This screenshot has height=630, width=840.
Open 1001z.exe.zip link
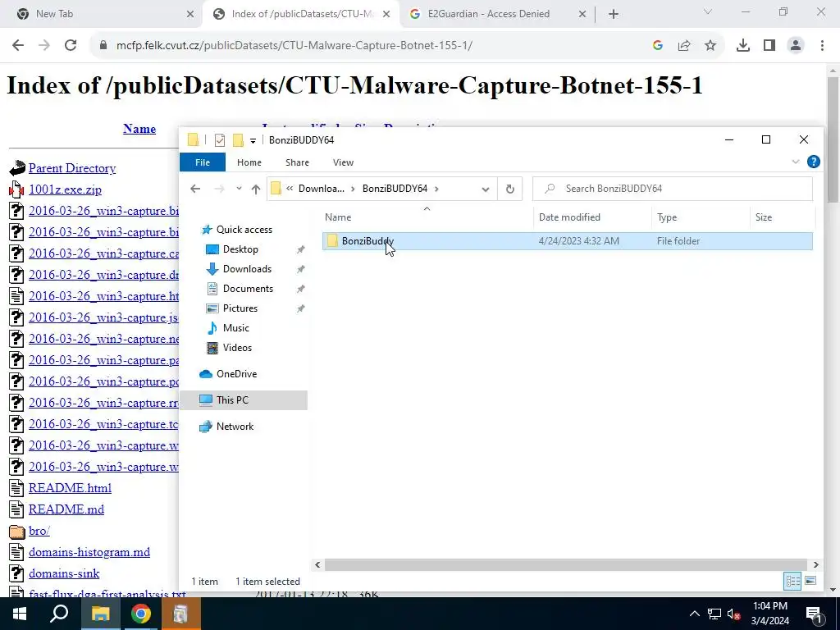click(x=65, y=189)
